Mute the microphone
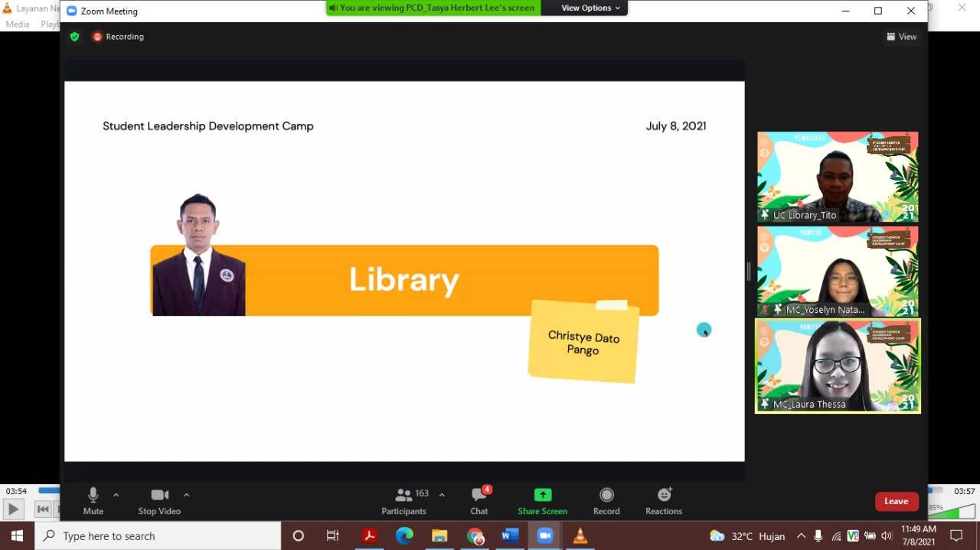This screenshot has height=550, width=980. [93, 496]
